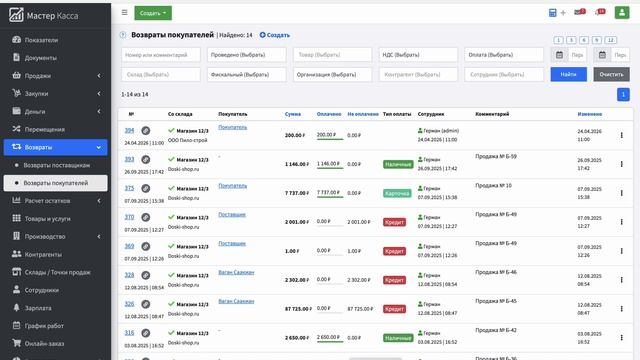Open the Создать green dropdown button

click(153, 13)
